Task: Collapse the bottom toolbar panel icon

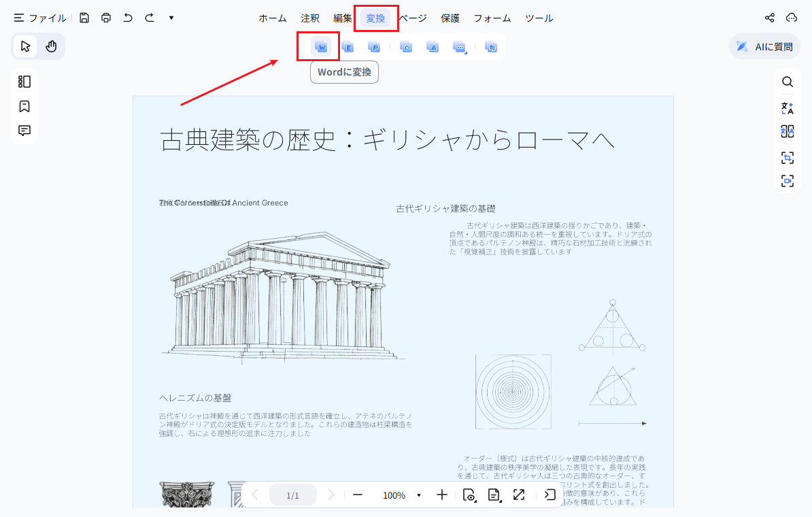Action: coord(550,495)
